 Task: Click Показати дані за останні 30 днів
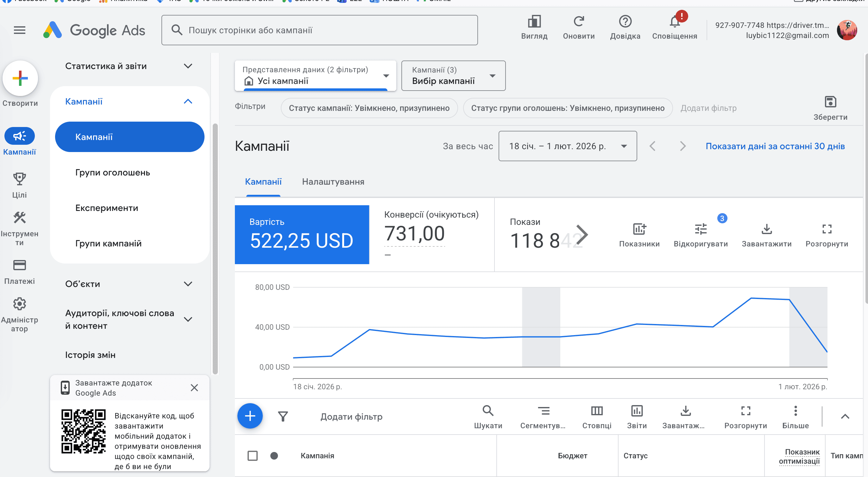pyautogui.click(x=775, y=146)
